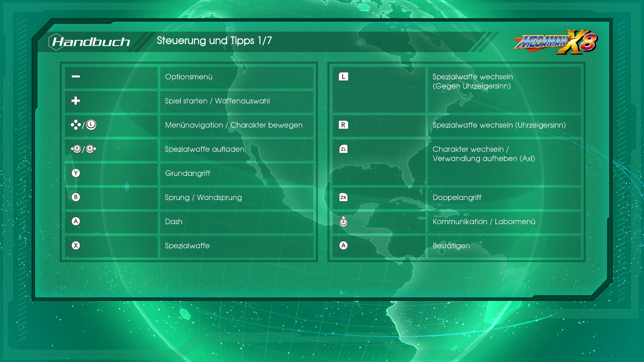Click the left stick L icon

[91, 125]
